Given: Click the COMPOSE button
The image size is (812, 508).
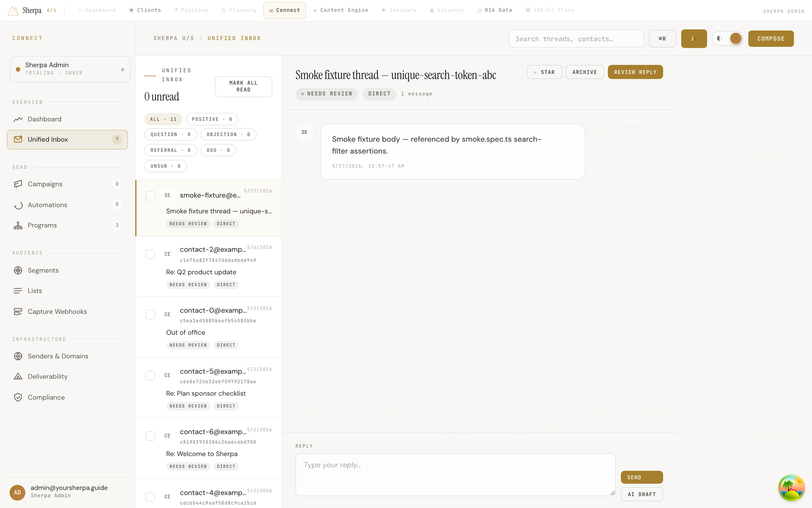Looking at the screenshot, I should (x=771, y=39).
